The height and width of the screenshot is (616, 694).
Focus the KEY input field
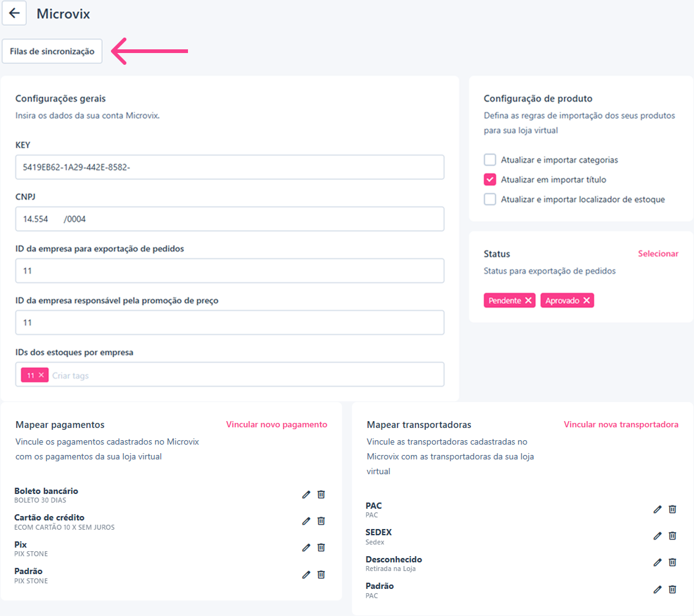coord(230,167)
